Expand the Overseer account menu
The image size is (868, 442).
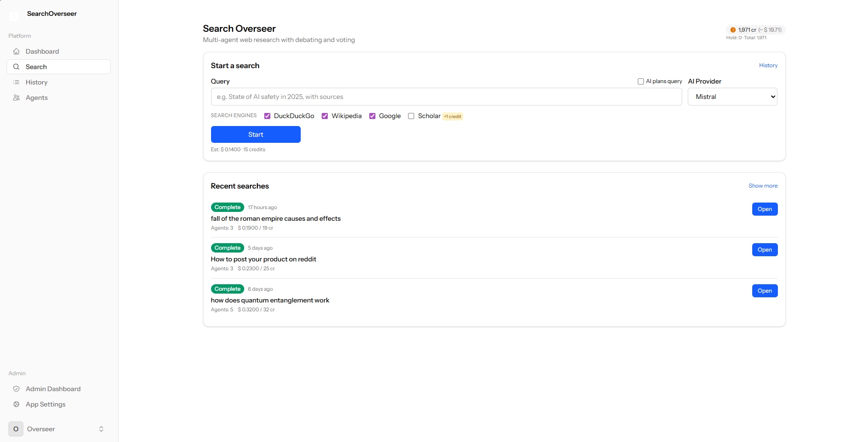click(101, 428)
